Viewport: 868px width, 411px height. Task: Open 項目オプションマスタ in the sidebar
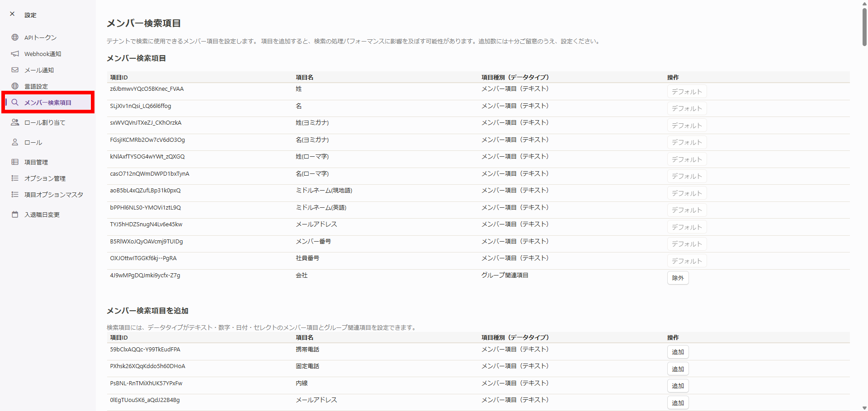coord(53,195)
